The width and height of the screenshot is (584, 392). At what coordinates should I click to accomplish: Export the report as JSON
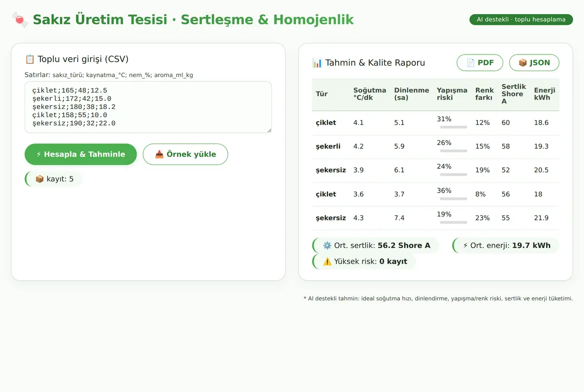tap(534, 63)
